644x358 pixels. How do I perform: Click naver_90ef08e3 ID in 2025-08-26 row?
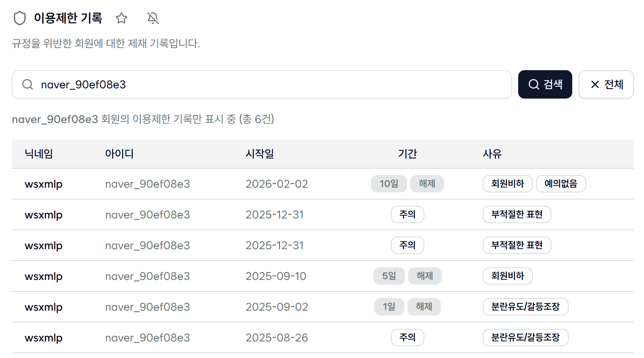(147, 338)
